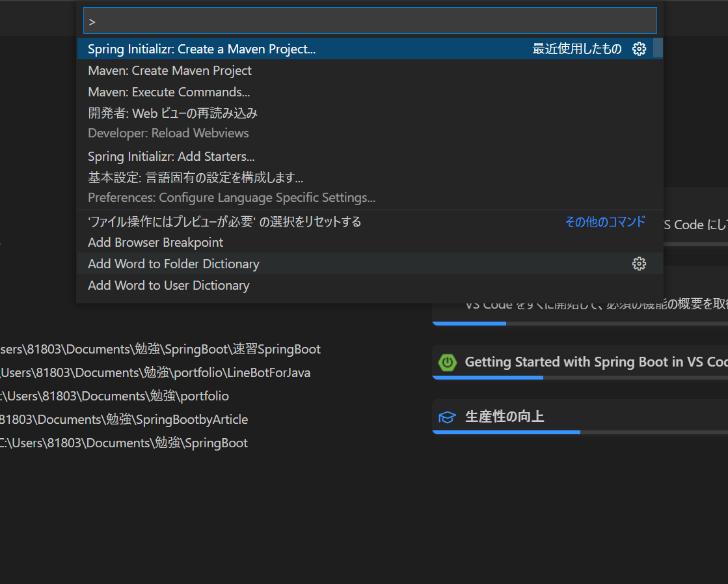Select Spring Initializr: Add Starters command
Screen dimensions: 728x584
click(x=171, y=156)
